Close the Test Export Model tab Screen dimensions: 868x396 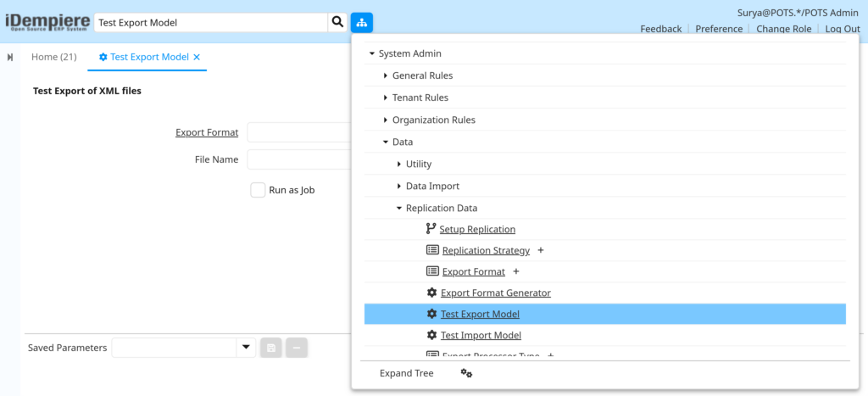(197, 57)
